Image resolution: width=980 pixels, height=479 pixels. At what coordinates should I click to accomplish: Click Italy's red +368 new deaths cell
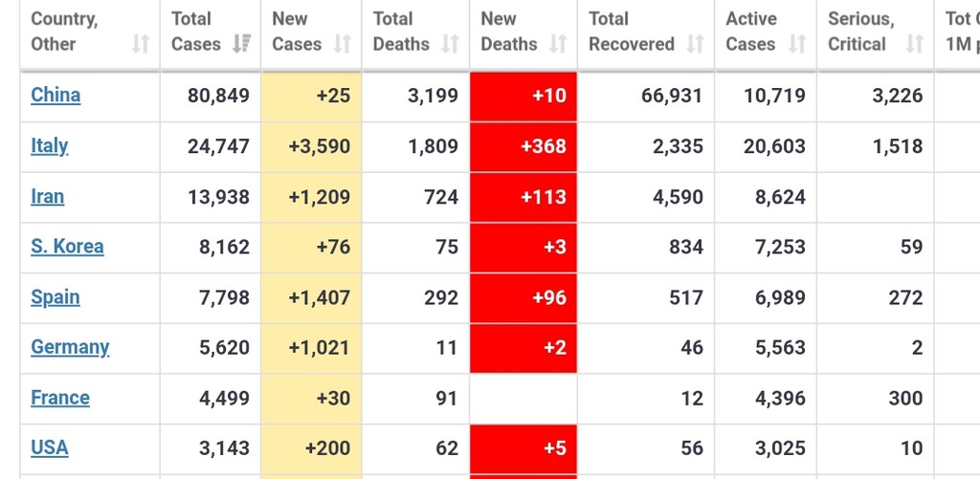(523, 146)
